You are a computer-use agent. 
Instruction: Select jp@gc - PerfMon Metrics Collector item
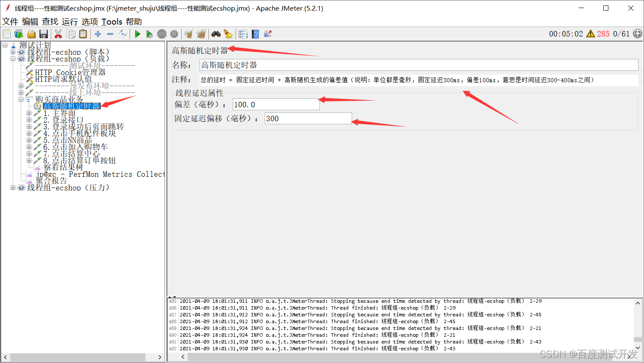coord(100,174)
